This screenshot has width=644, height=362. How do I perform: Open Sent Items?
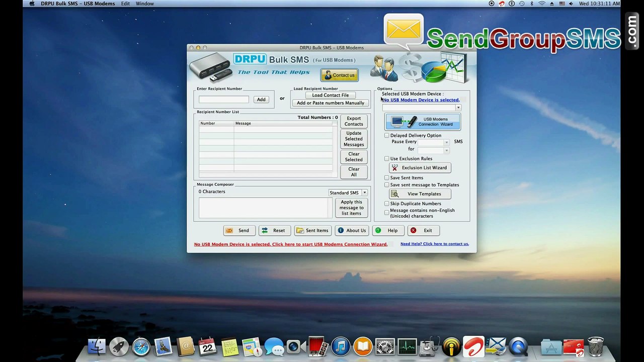click(312, 230)
